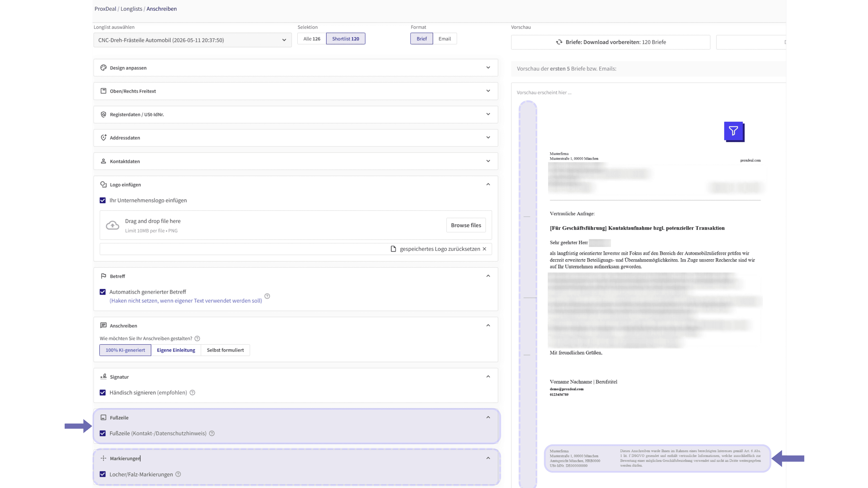Screen dimensions: 868x488
Task: Click the Addressdaten location pin icon
Action: (x=104, y=137)
